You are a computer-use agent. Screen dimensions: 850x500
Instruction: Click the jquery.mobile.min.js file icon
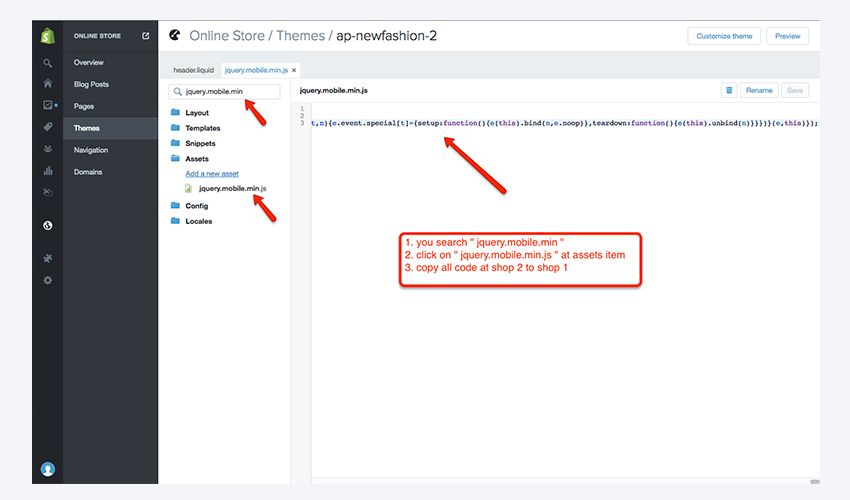click(188, 188)
